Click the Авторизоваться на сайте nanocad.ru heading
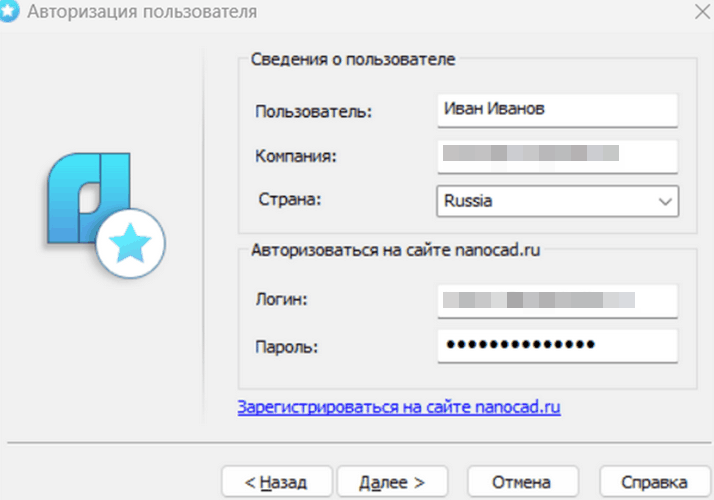This screenshot has height=500, width=714. 396,250
